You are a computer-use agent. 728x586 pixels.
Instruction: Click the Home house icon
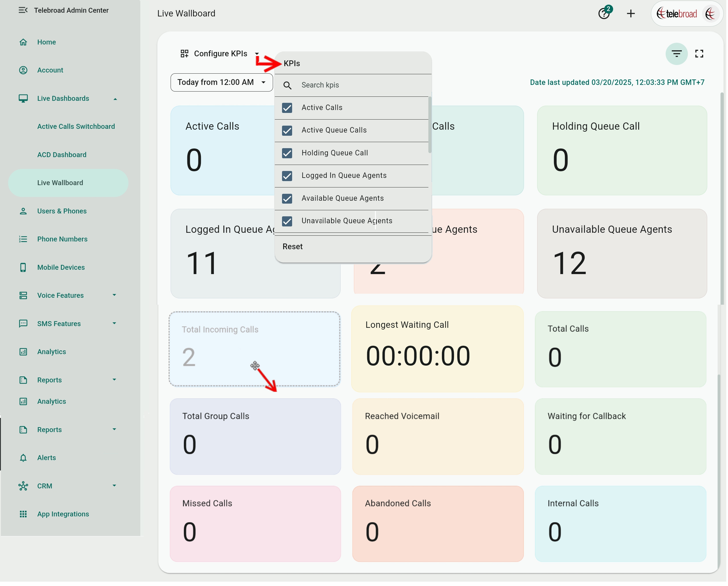(x=23, y=42)
